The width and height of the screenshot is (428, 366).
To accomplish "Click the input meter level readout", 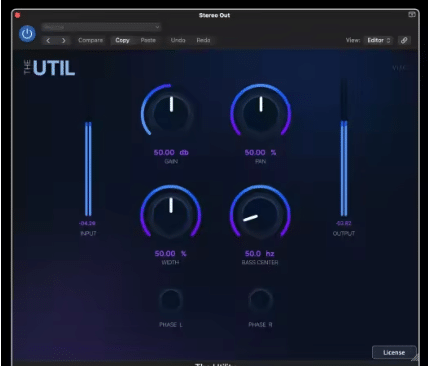I will [87, 223].
